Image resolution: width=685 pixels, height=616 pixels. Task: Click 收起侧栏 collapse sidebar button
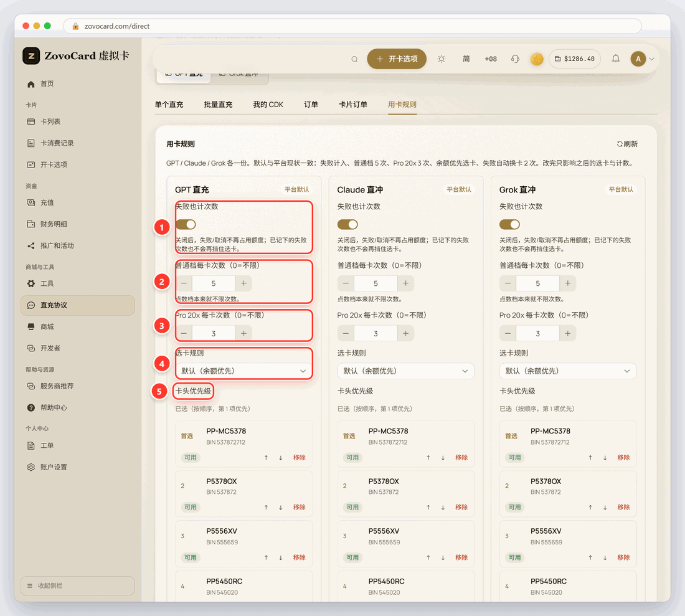tap(78, 586)
